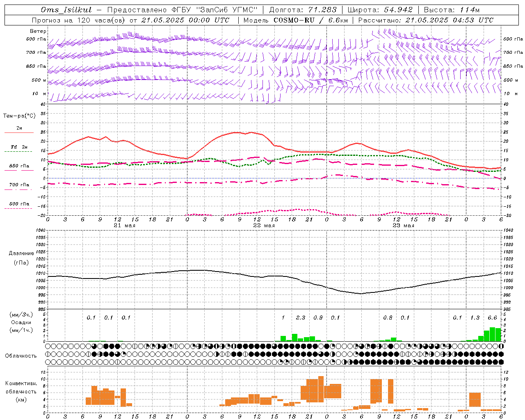
Task: Click the (км) unit label of the convective panel
Action: tap(22, 399)
